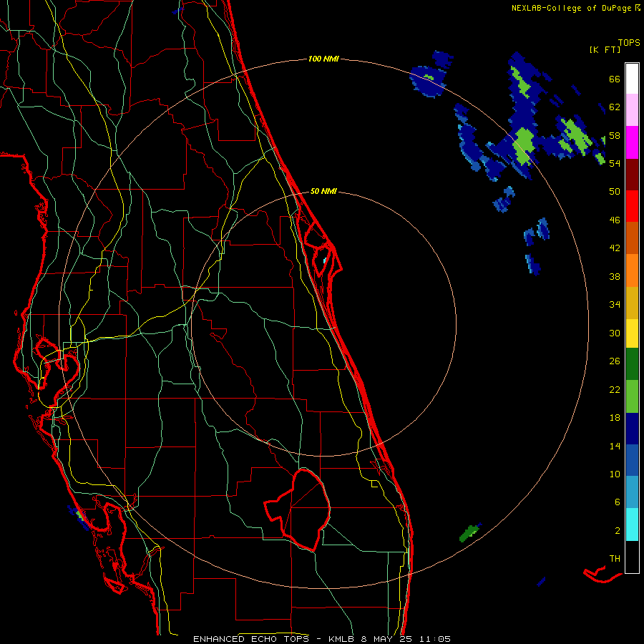Click the "66" legend value
The width and height of the screenshot is (644, 644).
pos(615,79)
